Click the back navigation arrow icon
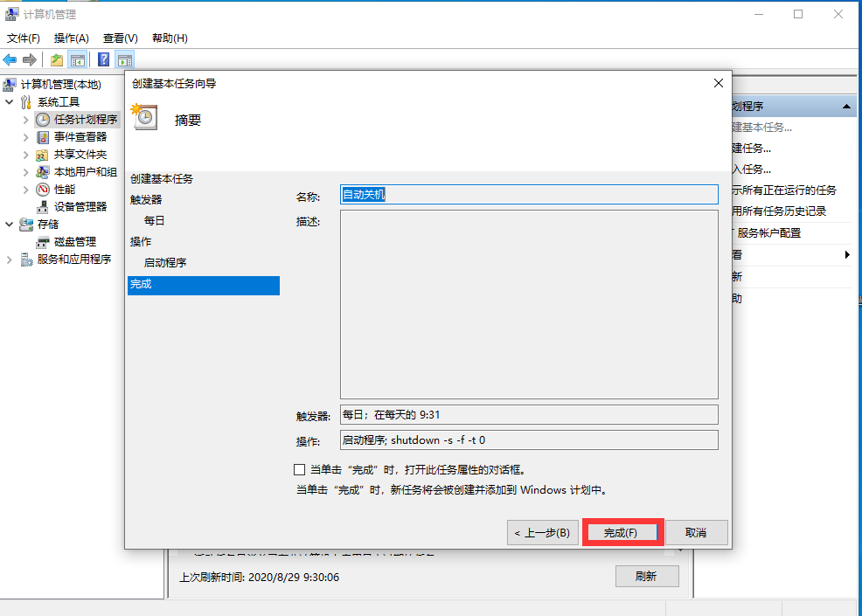 point(9,59)
